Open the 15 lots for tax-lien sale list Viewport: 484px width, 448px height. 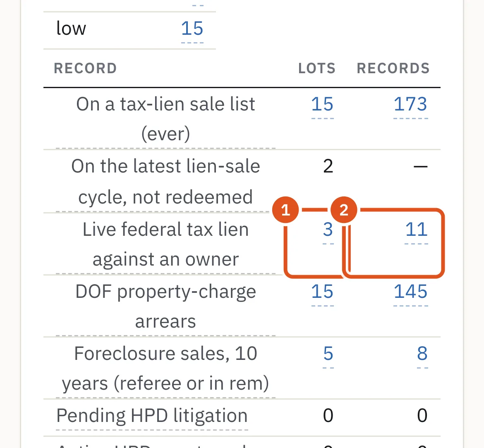[322, 104]
